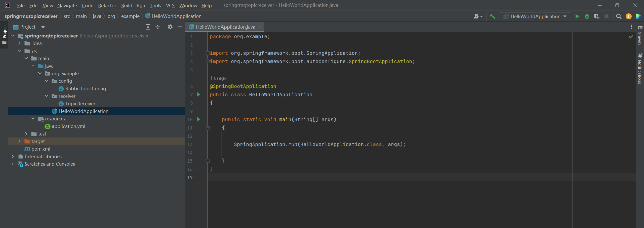The height and width of the screenshot is (228, 644).
Task: Open the Maven tool window
Action: coord(640,35)
